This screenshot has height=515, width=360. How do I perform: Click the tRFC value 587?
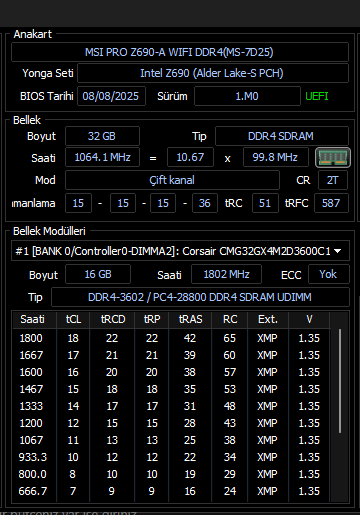[331, 203]
